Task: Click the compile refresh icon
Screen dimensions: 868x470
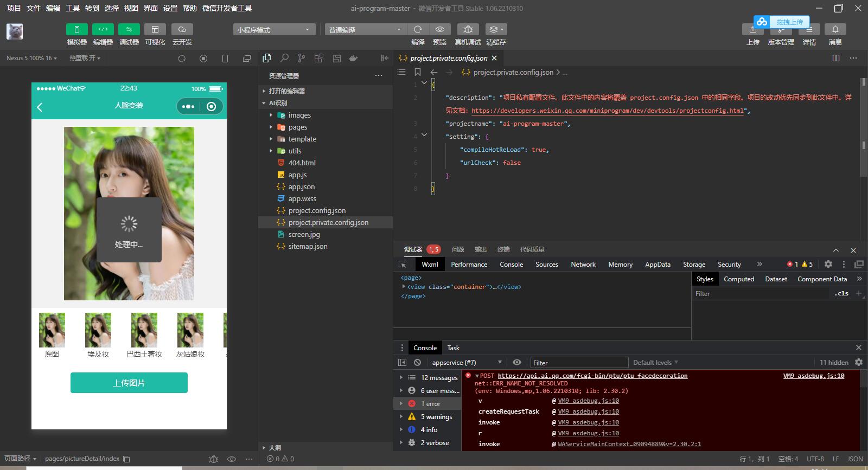Action: click(418, 29)
